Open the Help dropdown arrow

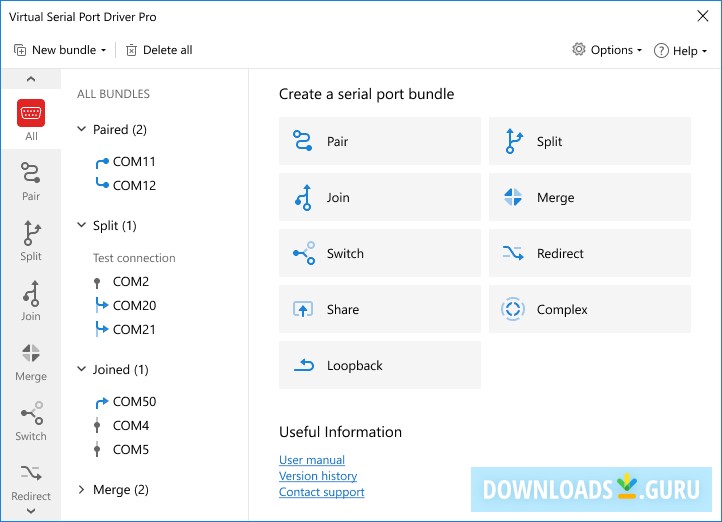[x=705, y=52]
